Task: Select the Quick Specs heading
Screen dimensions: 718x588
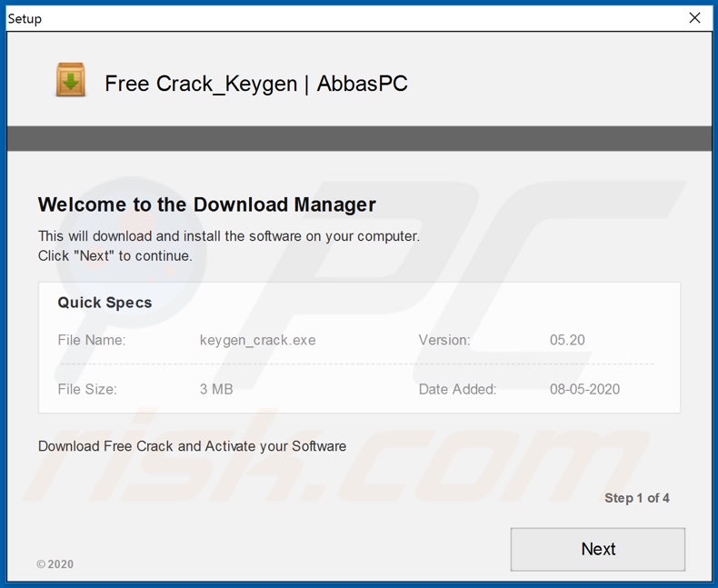Action: click(x=105, y=303)
